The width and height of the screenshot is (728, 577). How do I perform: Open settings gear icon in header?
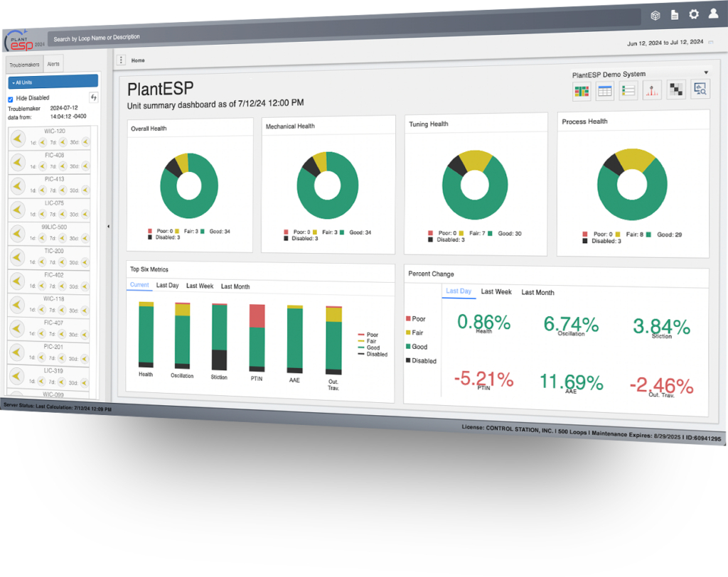click(x=694, y=14)
